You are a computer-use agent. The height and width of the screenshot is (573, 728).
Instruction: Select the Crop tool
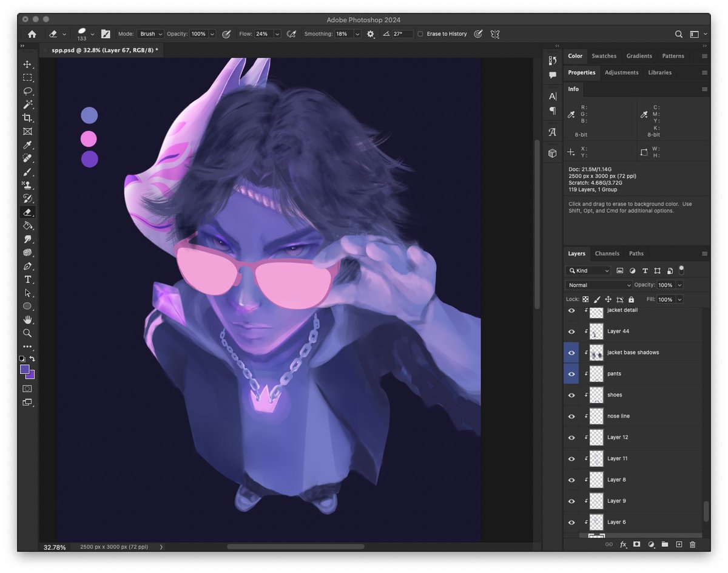tap(27, 118)
